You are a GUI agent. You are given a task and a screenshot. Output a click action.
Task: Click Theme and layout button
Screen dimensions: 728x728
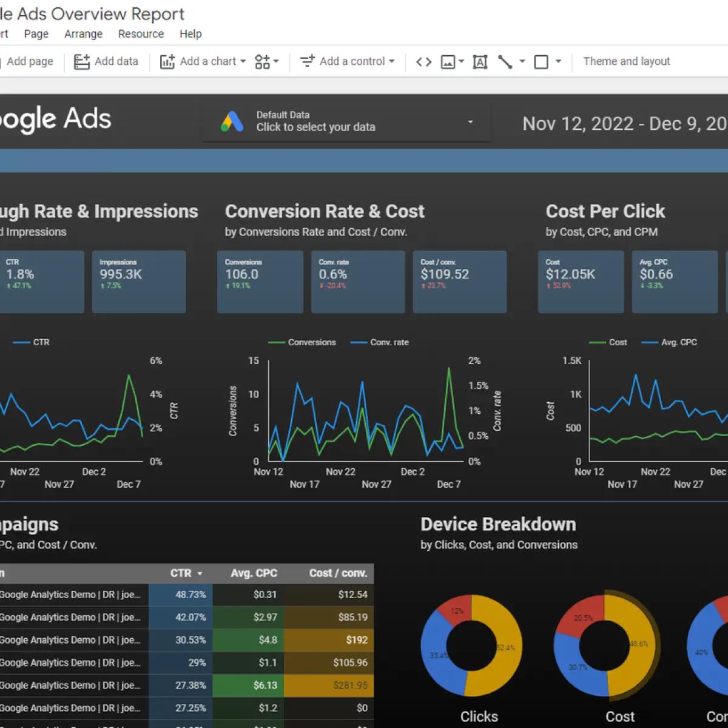point(627,61)
